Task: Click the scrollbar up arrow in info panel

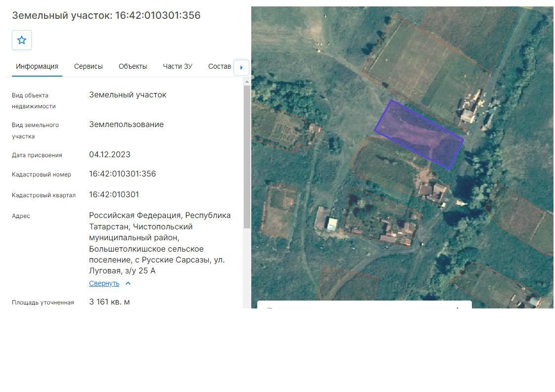Action: point(247,82)
